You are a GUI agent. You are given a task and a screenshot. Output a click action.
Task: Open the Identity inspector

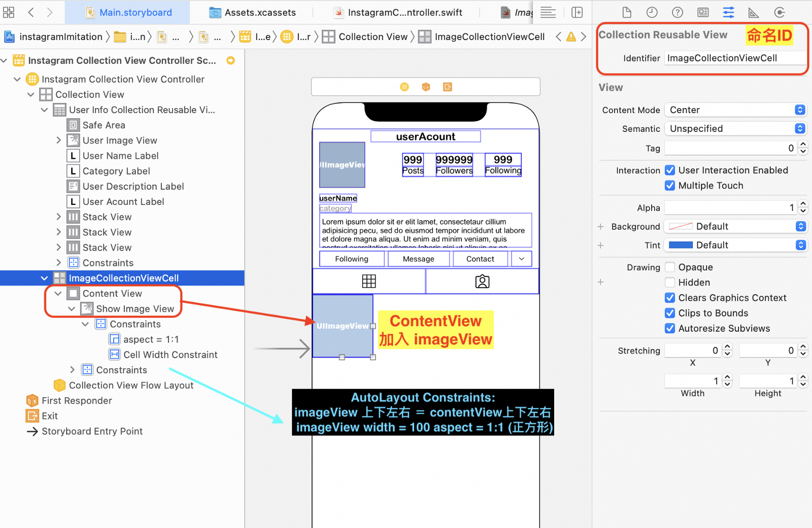pyautogui.click(x=702, y=12)
